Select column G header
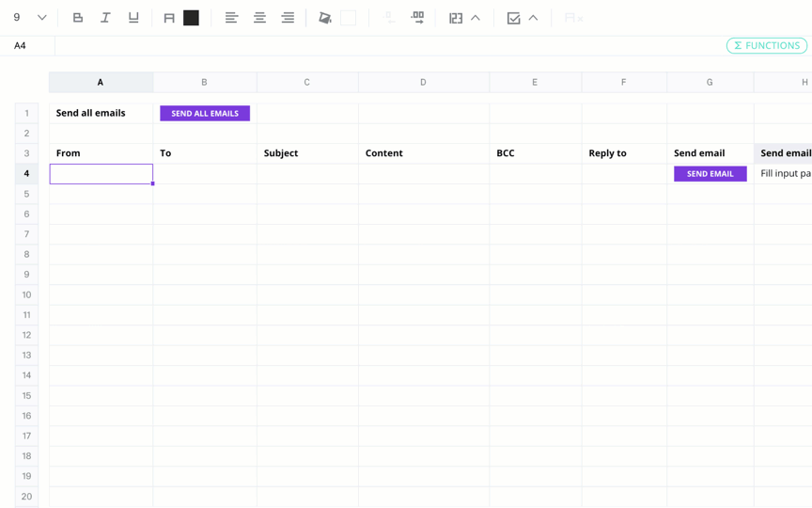This screenshot has width=812, height=508. coord(710,83)
